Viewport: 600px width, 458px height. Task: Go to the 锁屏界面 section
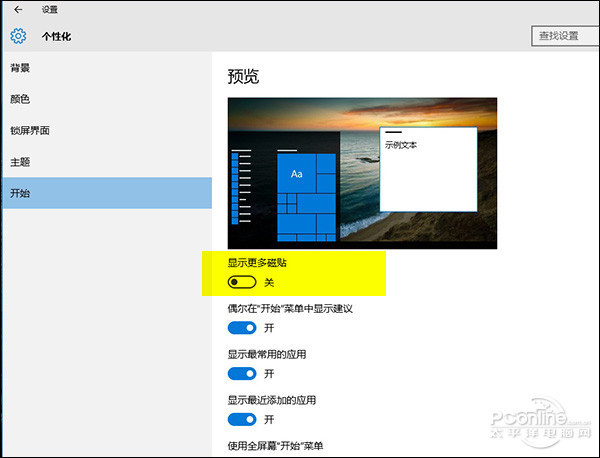(x=30, y=130)
